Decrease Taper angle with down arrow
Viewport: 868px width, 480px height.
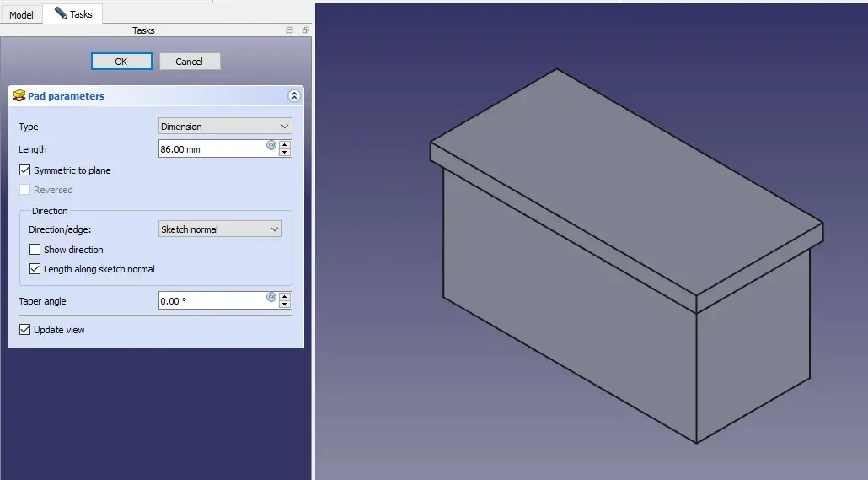[x=285, y=305]
